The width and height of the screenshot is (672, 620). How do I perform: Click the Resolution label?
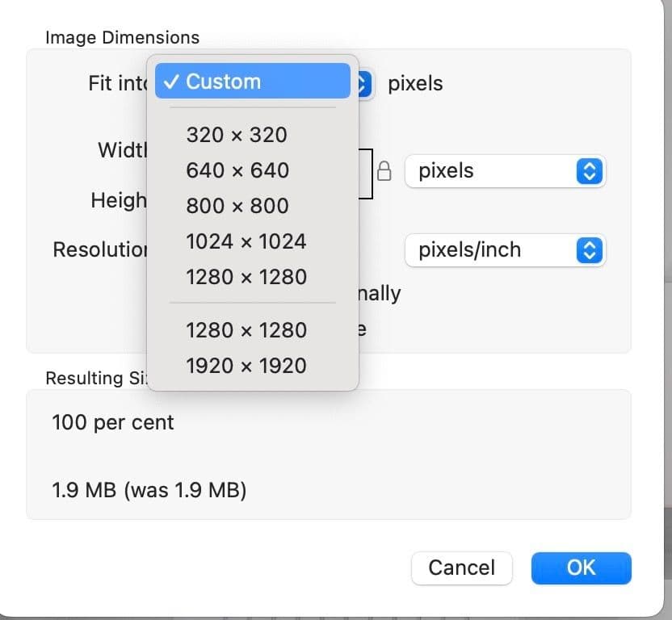tap(100, 250)
